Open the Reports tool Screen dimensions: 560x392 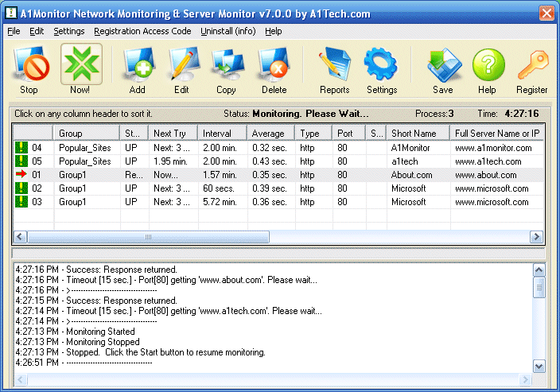pos(334,69)
